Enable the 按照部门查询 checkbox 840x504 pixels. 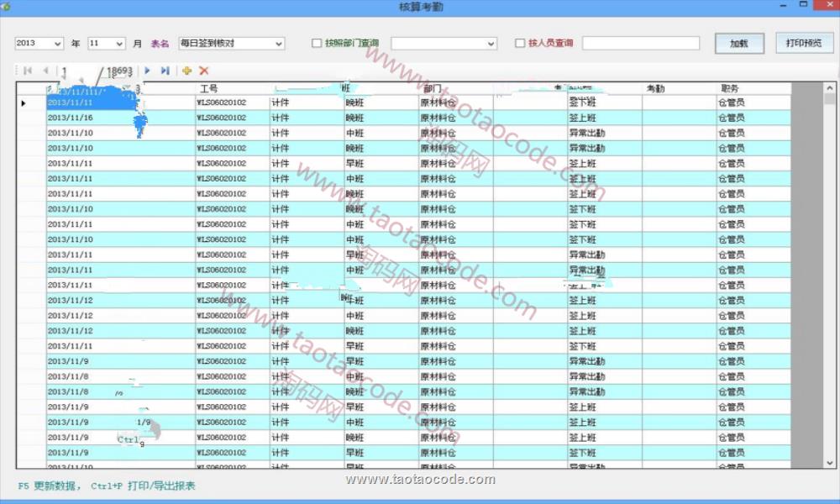317,43
